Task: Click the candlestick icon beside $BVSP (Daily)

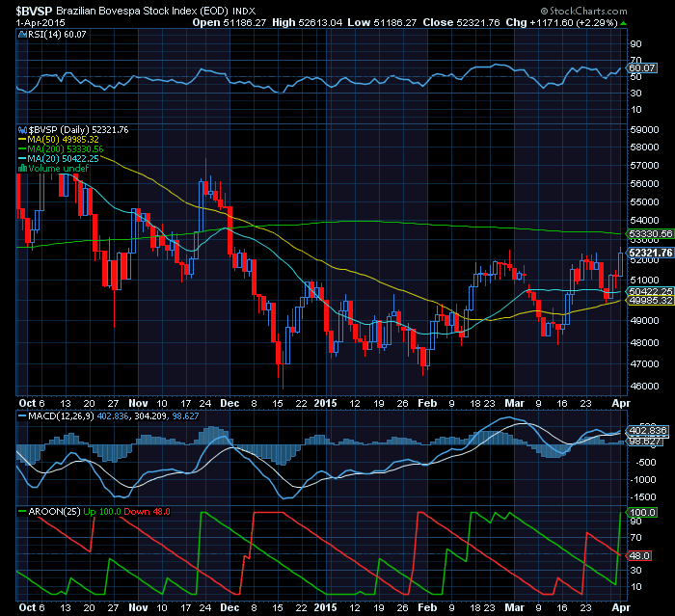Action: point(22,129)
